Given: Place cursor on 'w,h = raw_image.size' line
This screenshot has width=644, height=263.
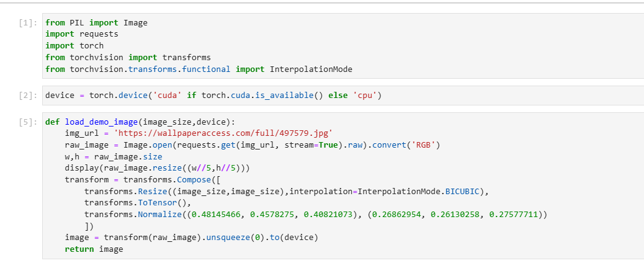Looking at the screenshot, I should 114,157.
